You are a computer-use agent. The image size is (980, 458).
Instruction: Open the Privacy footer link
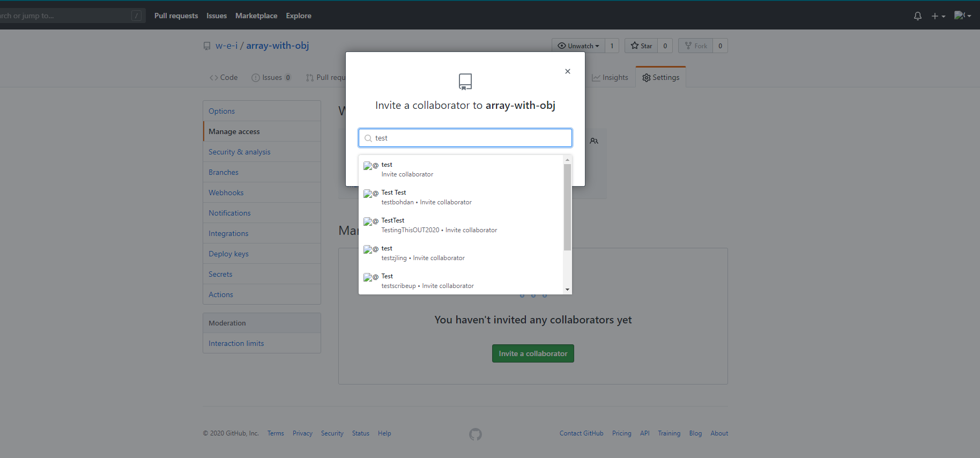tap(302, 433)
